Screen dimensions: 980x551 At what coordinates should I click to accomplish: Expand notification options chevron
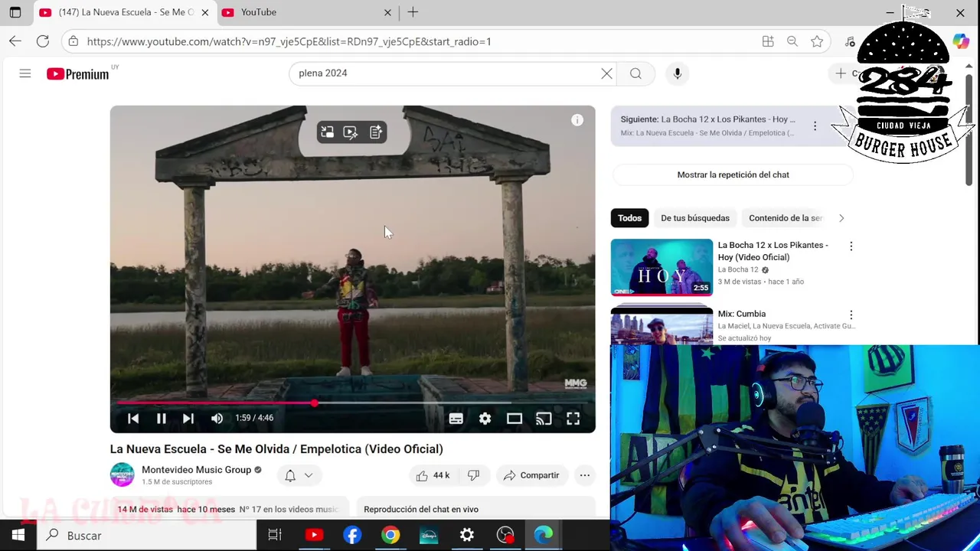coord(309,475)
